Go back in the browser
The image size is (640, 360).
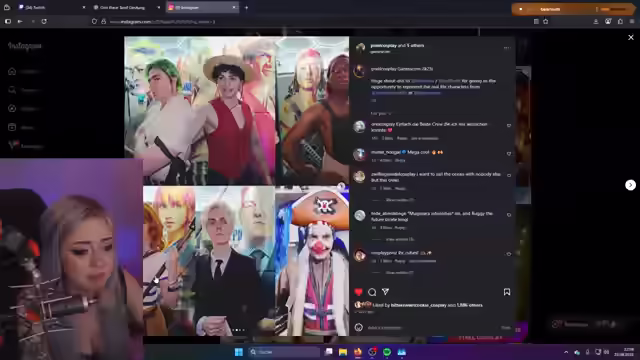20,21
